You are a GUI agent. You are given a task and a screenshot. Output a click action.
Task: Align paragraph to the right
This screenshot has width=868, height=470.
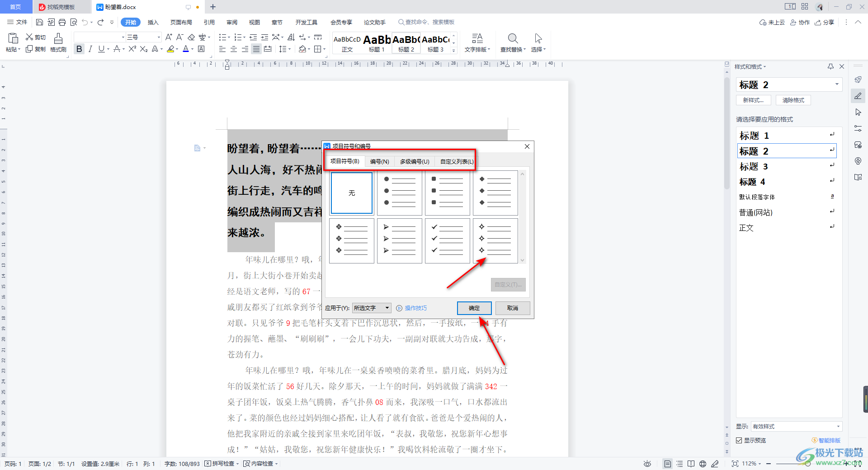(245, 49)
